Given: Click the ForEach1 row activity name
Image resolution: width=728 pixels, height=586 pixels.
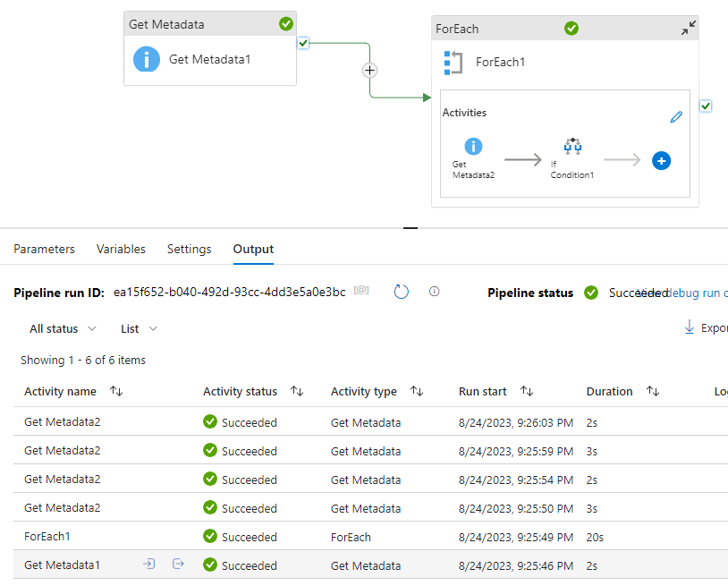Looking at the screenshot, I should coord(47,536).
